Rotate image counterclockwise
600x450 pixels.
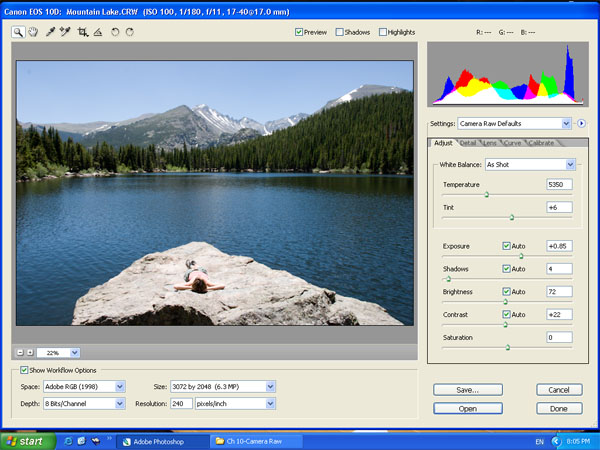(x=115, y=32)
